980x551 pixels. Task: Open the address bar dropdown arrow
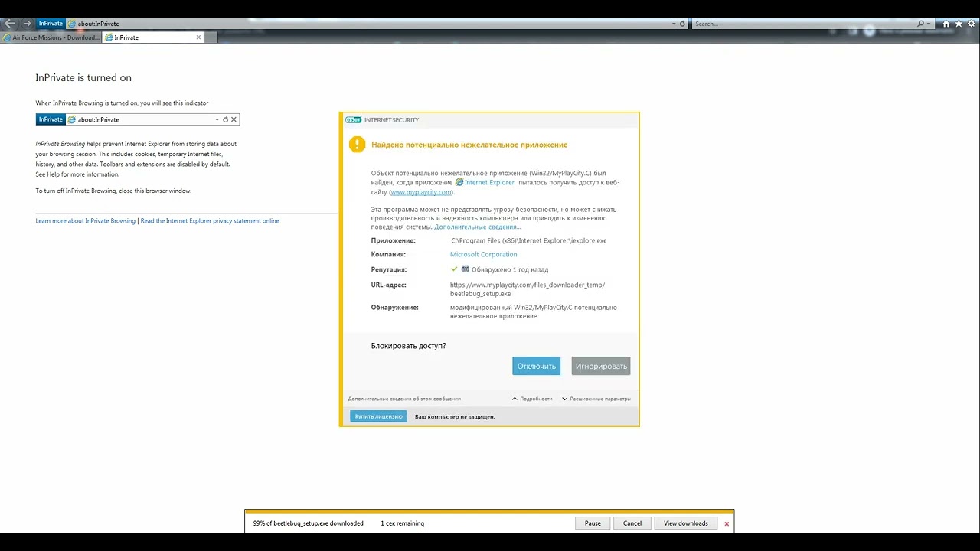coord(674,24)
